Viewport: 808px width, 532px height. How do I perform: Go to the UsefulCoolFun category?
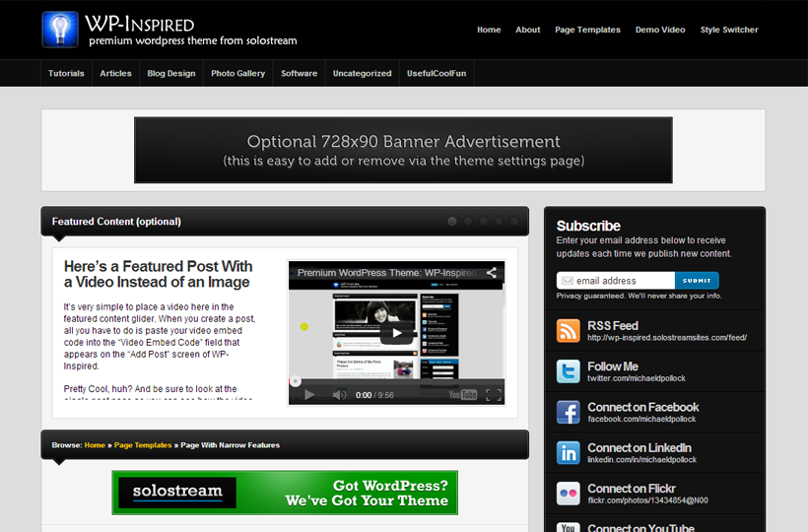(437, 73)
